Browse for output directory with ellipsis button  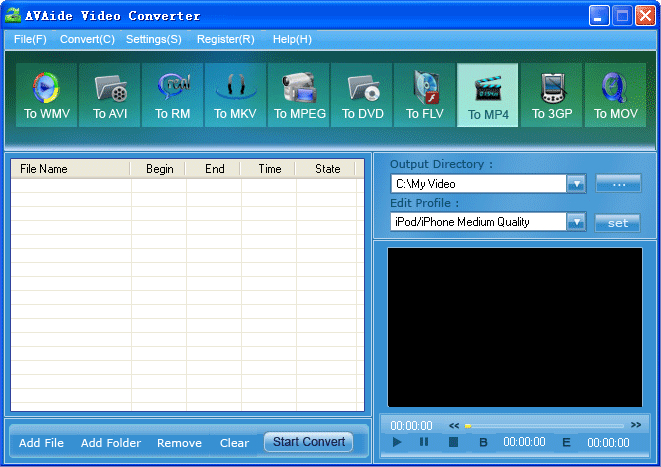(x=618, y=184)
